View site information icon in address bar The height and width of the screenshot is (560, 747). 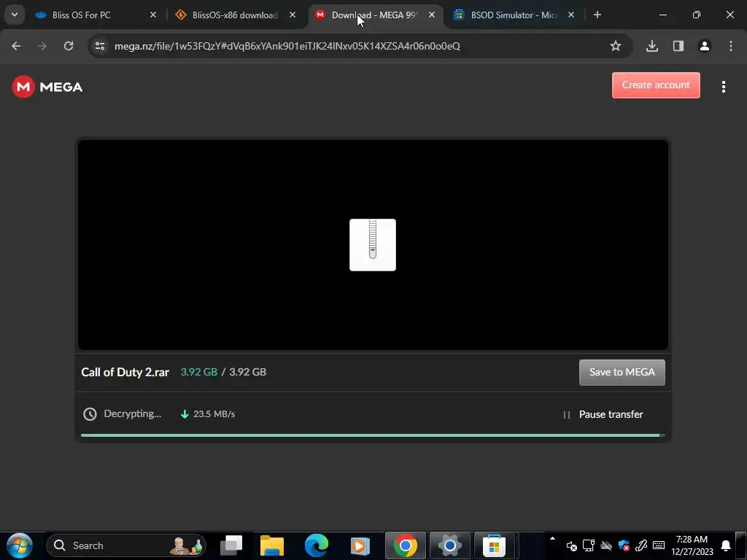(x=100, y=46)
